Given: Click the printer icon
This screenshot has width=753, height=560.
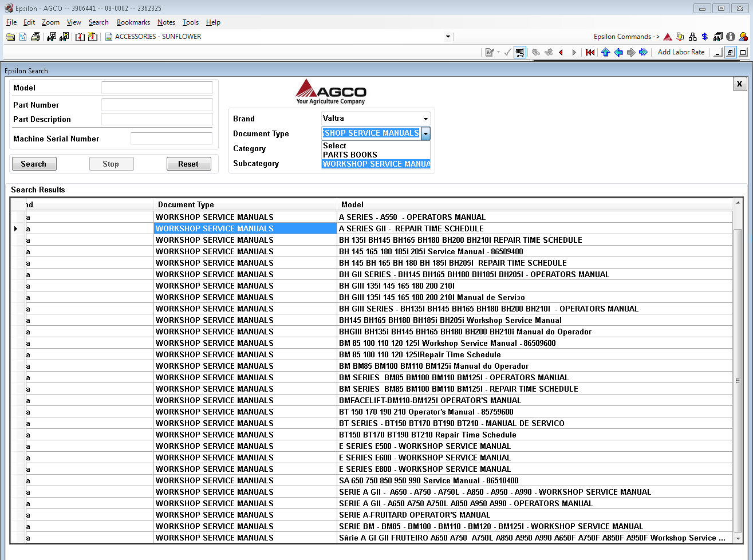Looking at the screenshot, I should coord(36,37).
